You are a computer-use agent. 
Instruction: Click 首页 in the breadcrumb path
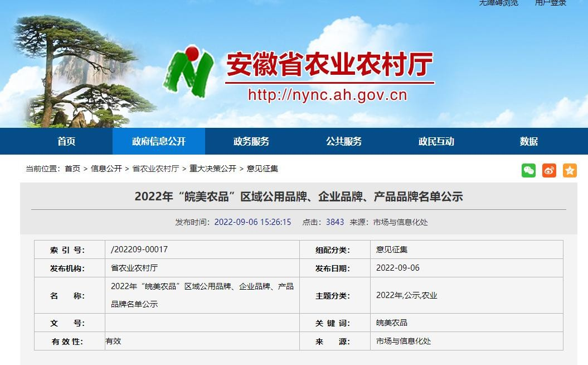coord(72,169)
